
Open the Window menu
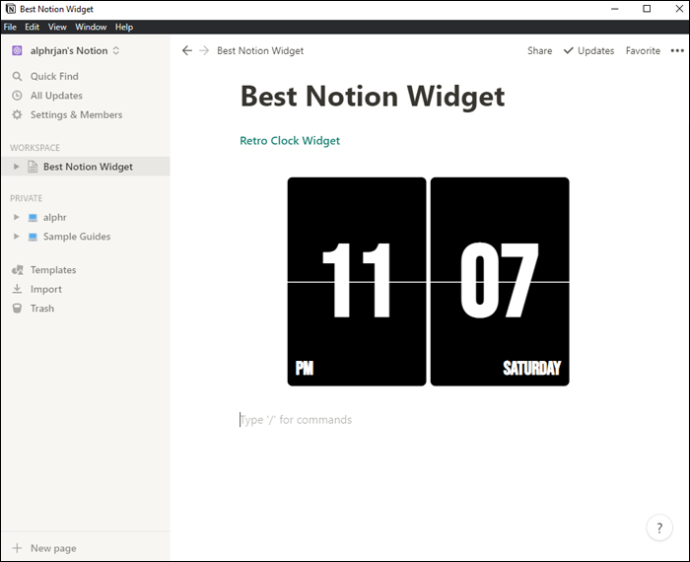(x=91, y=27)
